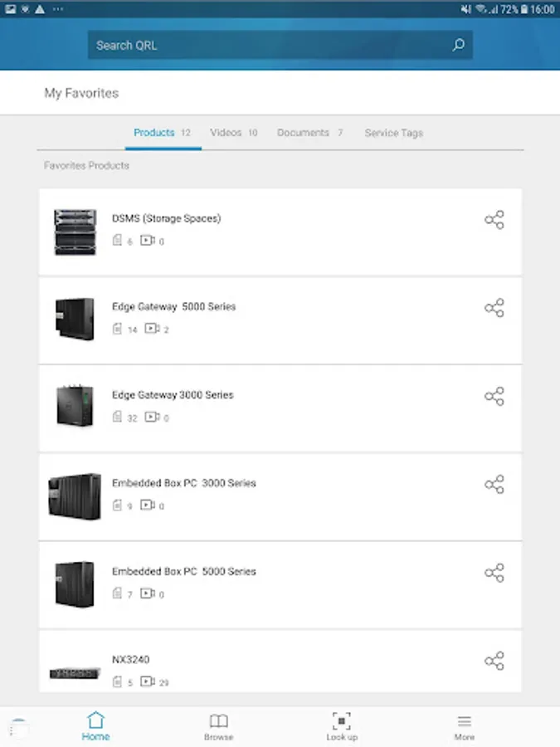Tap the image notification status icon
This screenshot has width=560, height=747.
(x=11, y=9)
